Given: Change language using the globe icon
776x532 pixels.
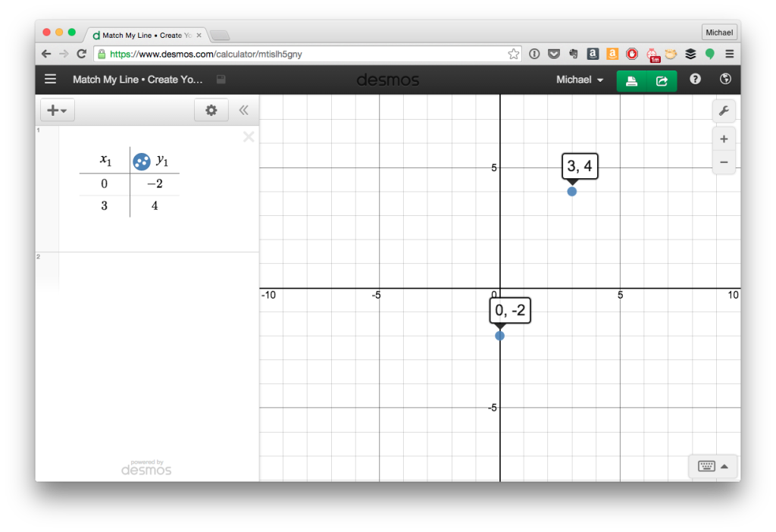Looking at the screenshot, I should (x=724, y=79).
